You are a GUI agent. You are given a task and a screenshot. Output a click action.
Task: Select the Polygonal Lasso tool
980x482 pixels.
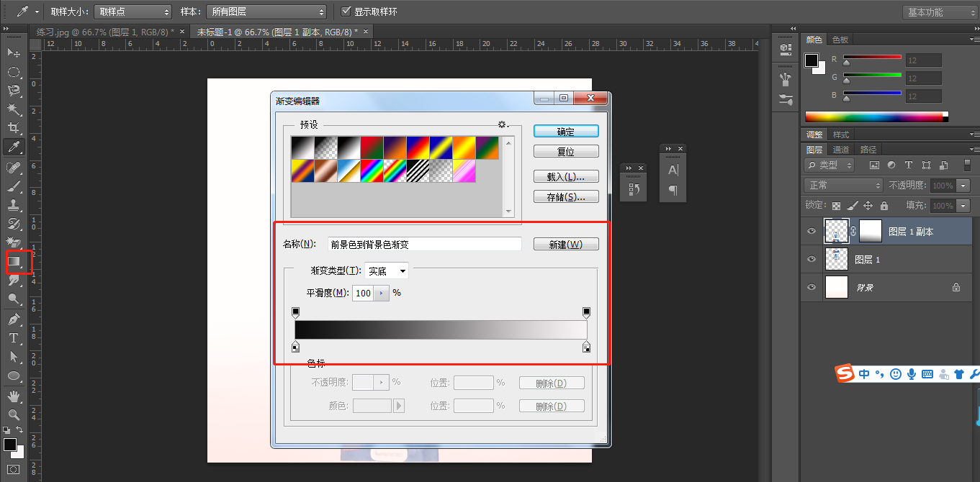pyautogui.click(x=14, y=91)
